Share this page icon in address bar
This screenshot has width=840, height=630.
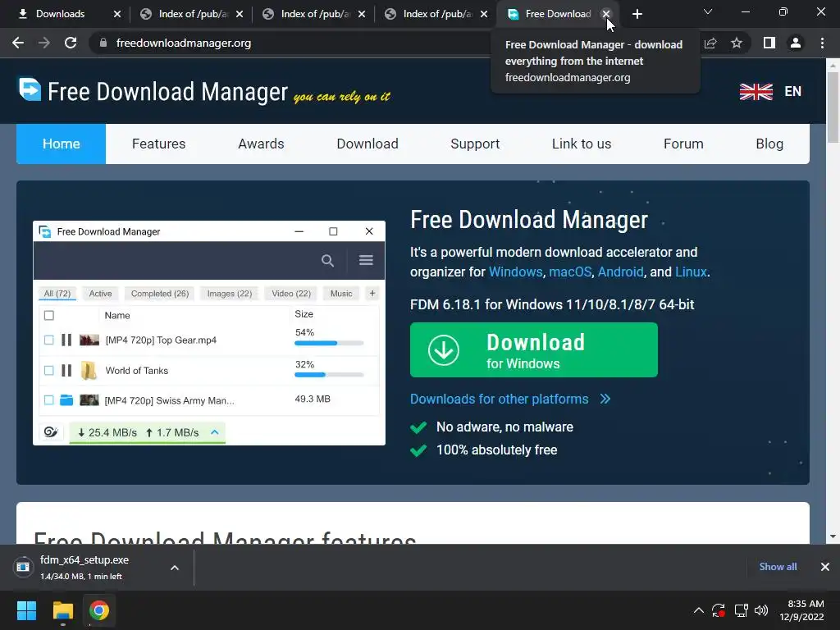(710, 43)
